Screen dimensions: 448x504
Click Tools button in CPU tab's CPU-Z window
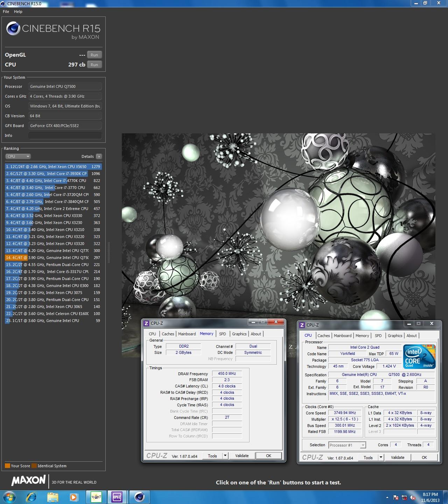368,457
